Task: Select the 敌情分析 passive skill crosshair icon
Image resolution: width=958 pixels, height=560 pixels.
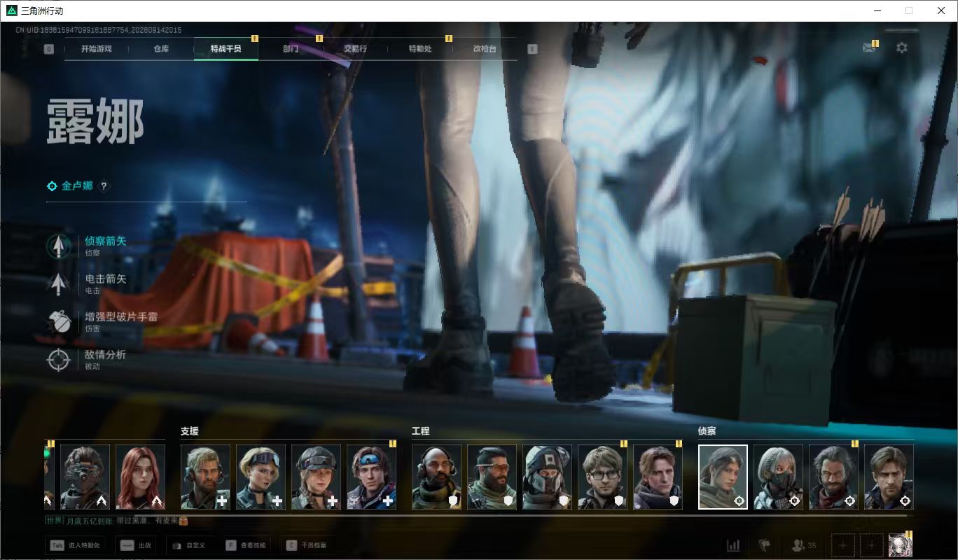Action: (59, 359)
